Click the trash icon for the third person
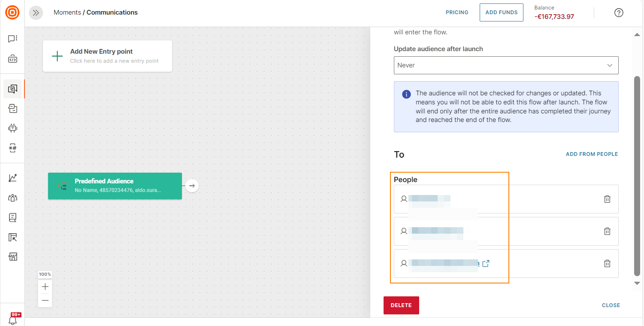 point(607,263)
